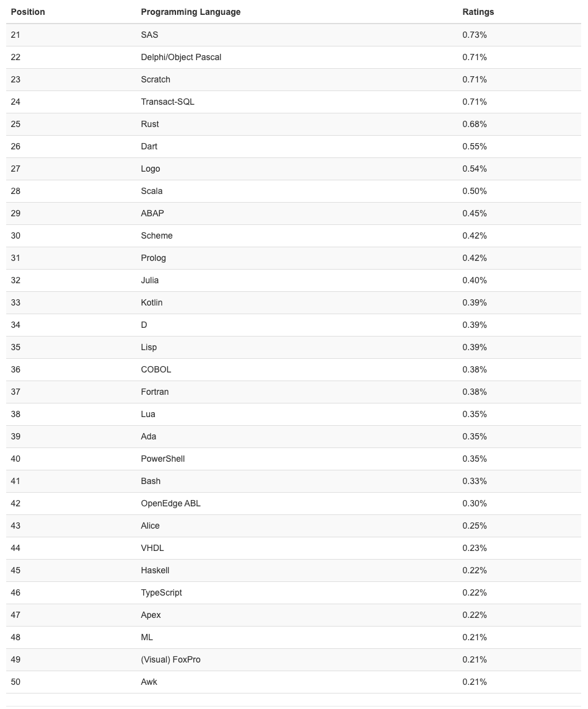Viewport: 588px width, 709px height.
Task: Select the PowerShell entry
Action: 162,459
